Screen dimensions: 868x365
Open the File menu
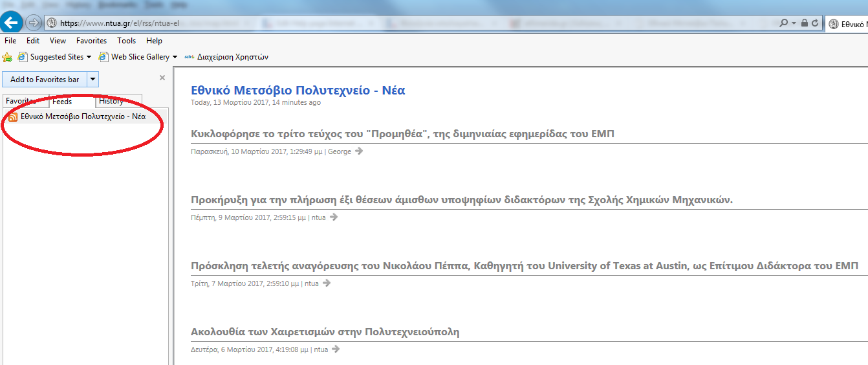(10, 41)
